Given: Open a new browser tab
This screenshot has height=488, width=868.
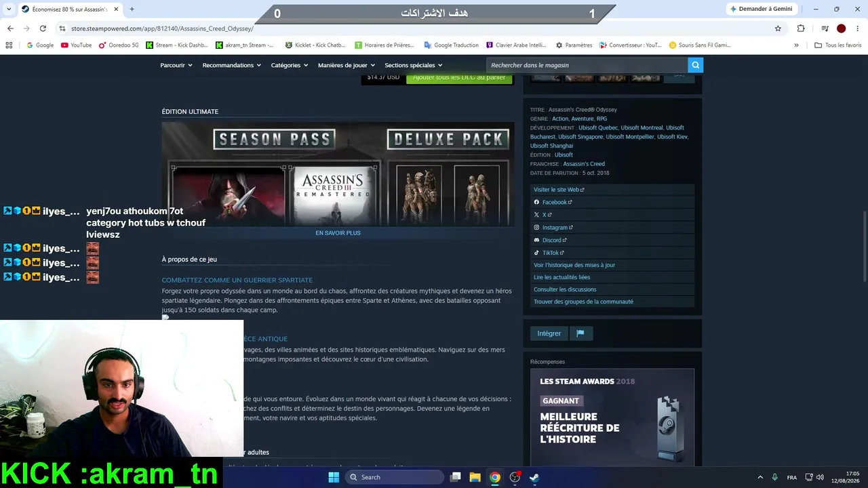Looking at the screenshot, I should (132, 9).
